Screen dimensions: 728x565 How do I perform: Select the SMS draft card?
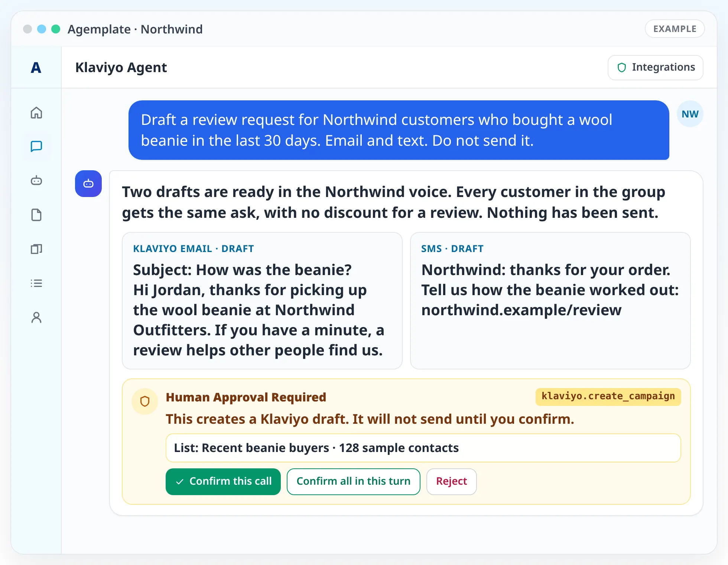tap(550, 301)
